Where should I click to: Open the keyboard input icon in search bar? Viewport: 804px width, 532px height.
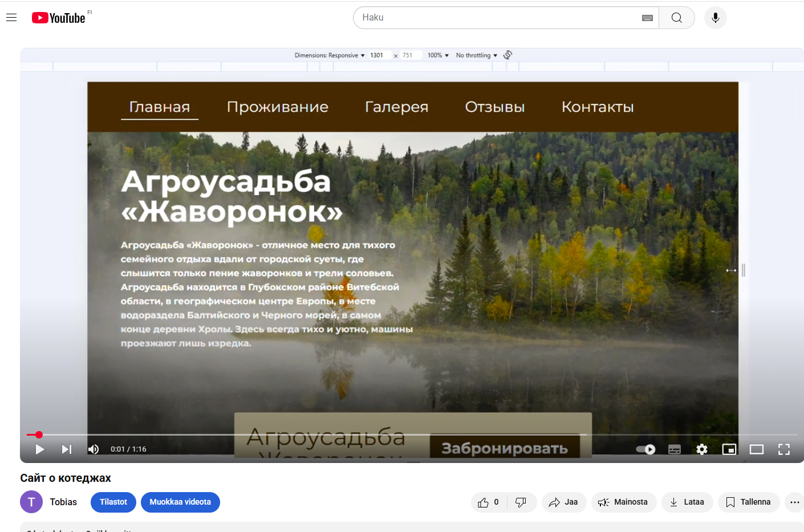647,18
